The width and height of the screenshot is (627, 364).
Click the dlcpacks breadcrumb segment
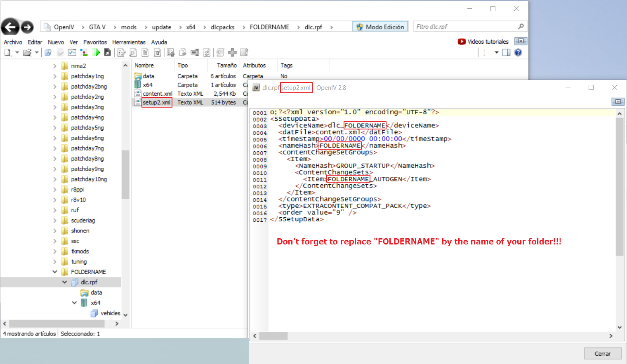pos(222,27)
